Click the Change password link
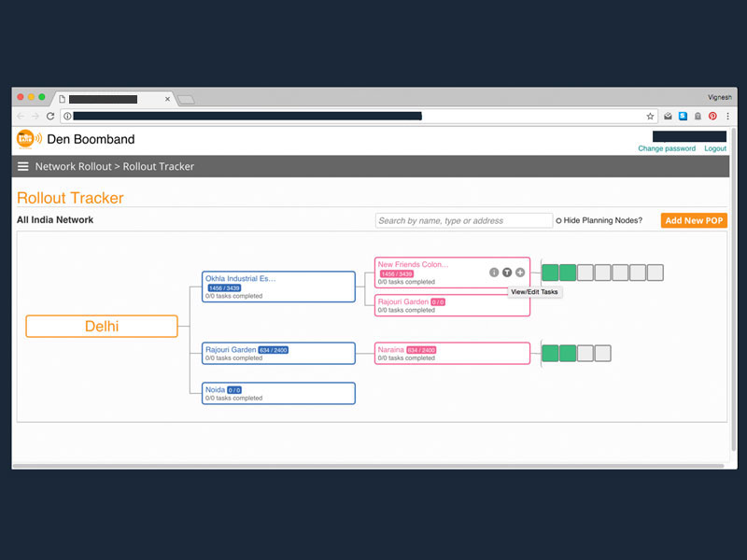Screen dimensions: 747x560 (666, 148)
